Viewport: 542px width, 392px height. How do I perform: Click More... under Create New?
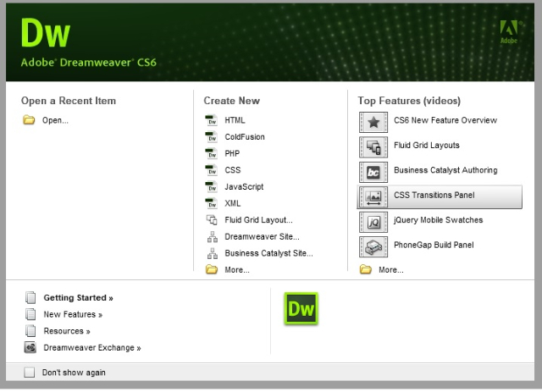click(237, 269)
